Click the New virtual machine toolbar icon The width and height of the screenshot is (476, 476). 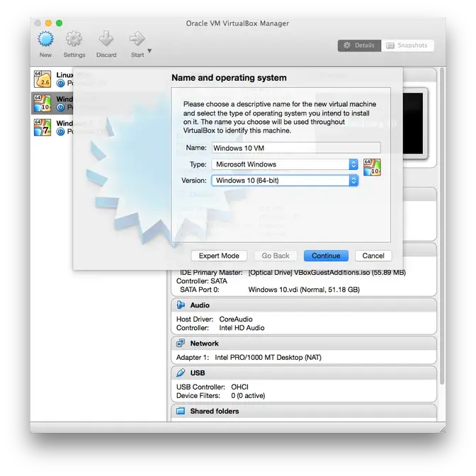click(45, 39)
